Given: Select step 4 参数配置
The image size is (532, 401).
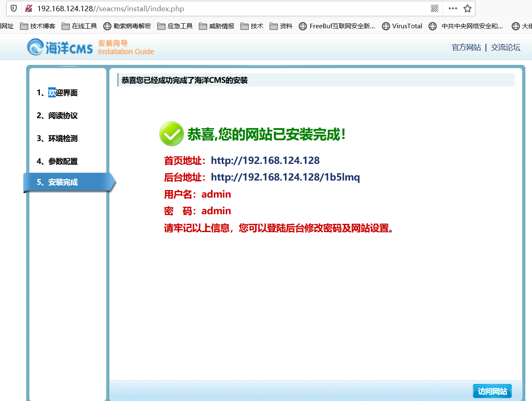Looking at the screenshot, I should pos(57,161).
